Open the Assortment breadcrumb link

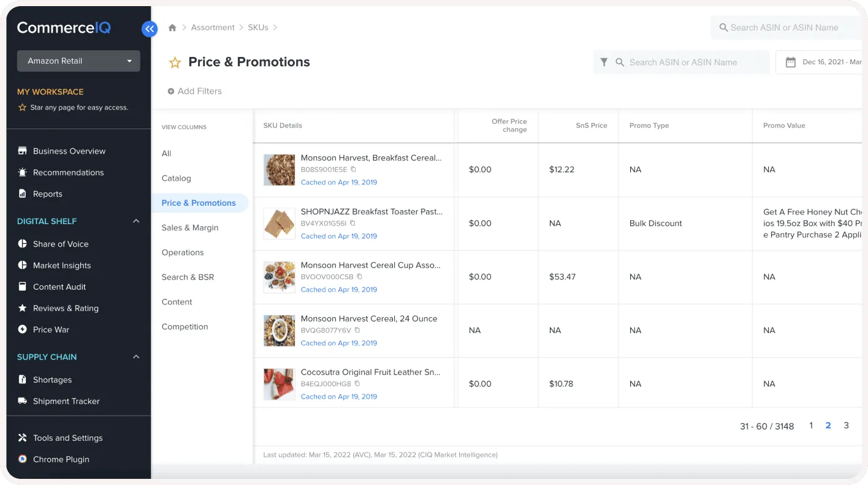(213, 28)
